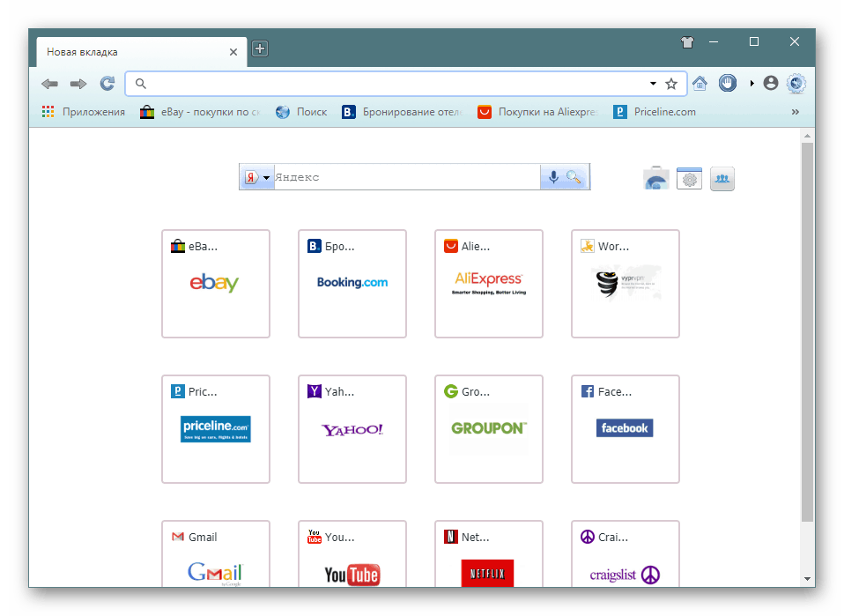Select the Новая вкладка tab
844x616 pixels.
pyautogui.click(x=142, y=52)
